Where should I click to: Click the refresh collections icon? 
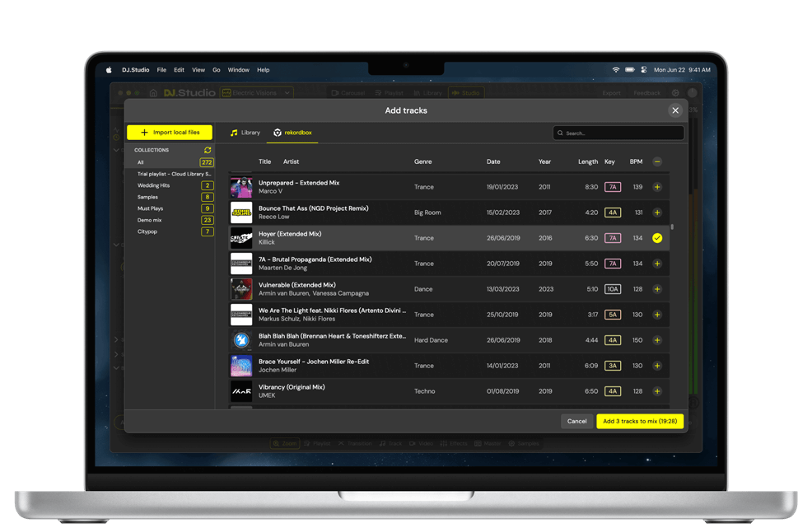coord(208,150)
